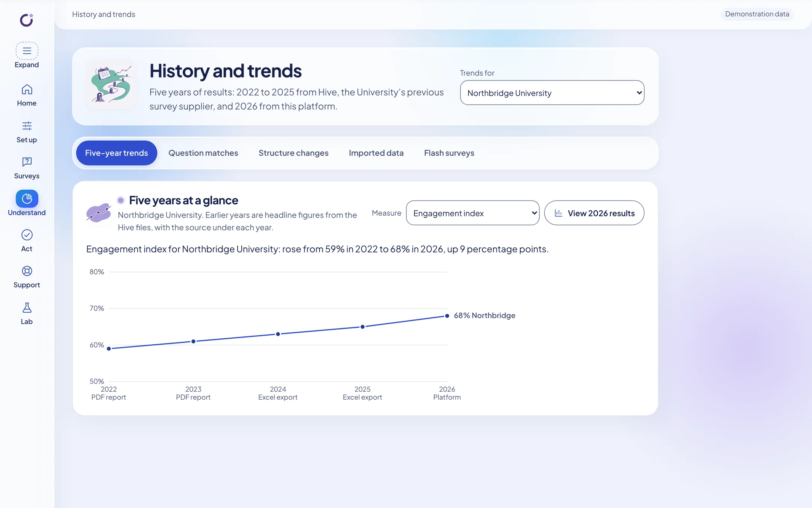Click the 2023 PDF report axis label
Viewport: 812px width, 508px height.
point(193,393)
